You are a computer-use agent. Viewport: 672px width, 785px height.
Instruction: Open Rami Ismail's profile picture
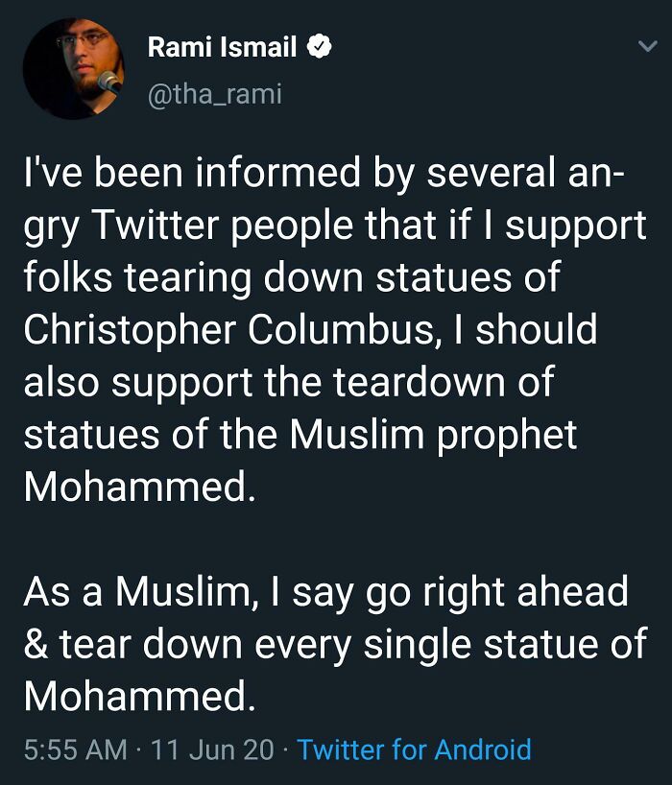click(x=73, y=70)
